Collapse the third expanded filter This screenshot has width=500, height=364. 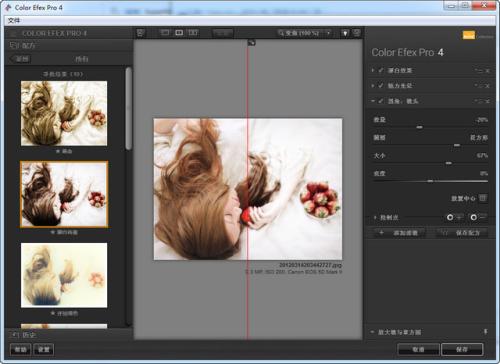pos(373,101)
